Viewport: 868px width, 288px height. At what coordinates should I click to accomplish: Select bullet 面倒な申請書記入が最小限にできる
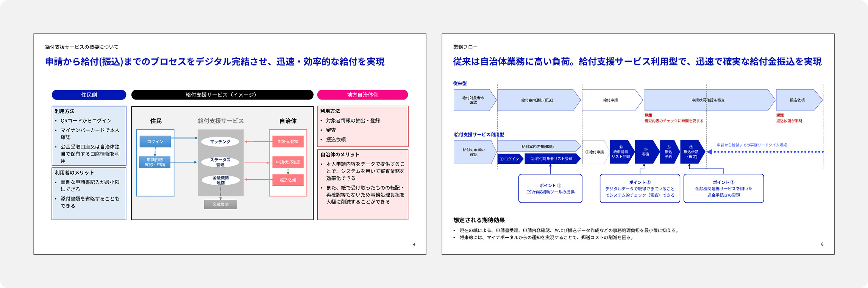coord(90,185)
